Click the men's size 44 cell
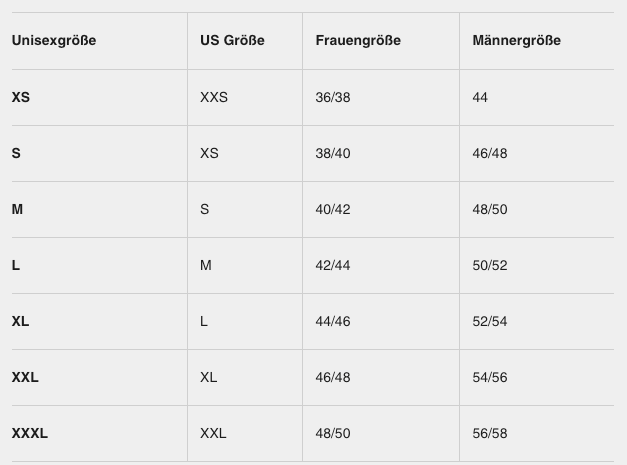 pyautogui.click(x=480, y=98)
